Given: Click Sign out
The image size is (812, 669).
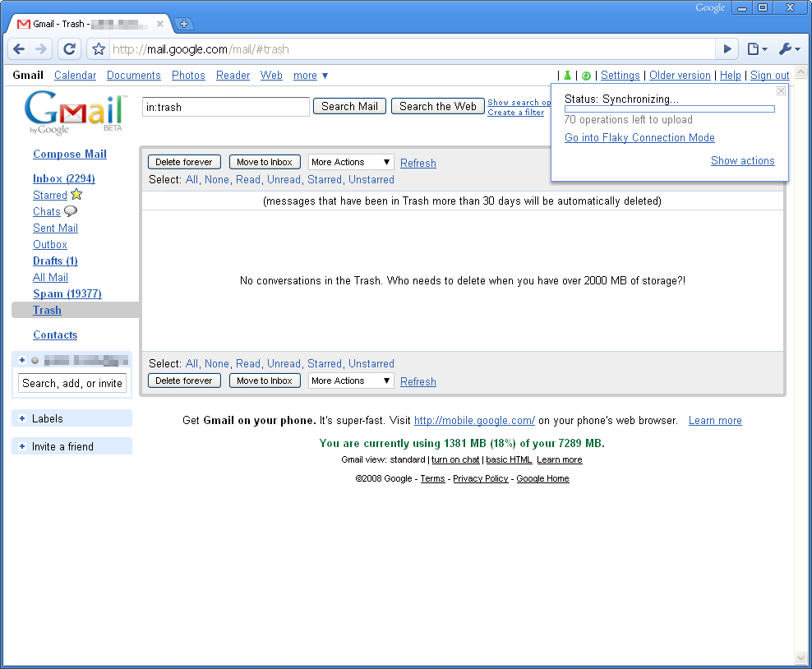Looking at the screenshot, I should pos(769,76).
